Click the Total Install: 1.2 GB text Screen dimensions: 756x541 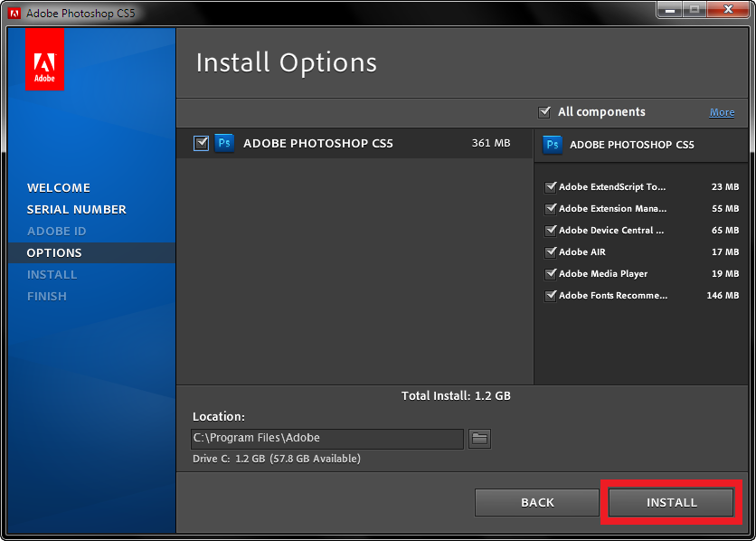click(456, 396)
